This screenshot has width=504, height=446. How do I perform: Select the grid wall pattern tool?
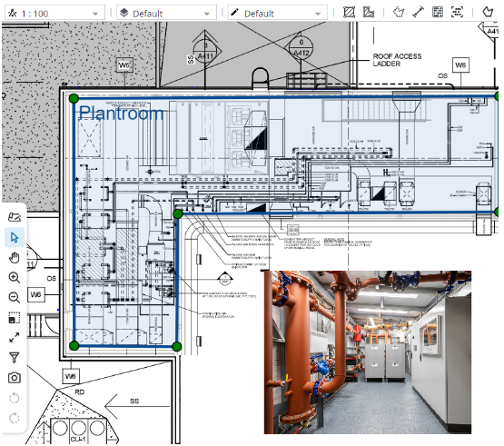coord(438,13)
